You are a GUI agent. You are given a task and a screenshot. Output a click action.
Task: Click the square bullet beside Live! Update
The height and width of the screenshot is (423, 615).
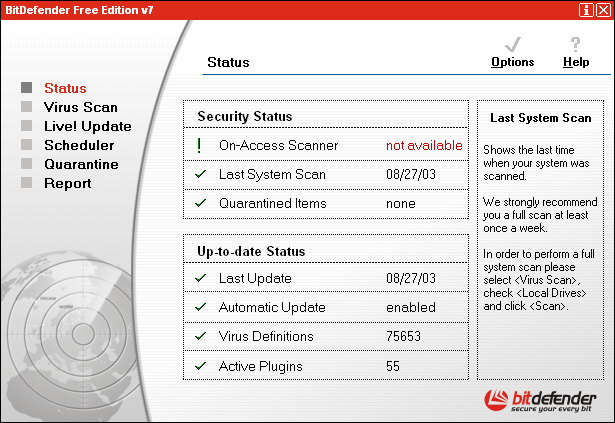click(x=27, y=126)
